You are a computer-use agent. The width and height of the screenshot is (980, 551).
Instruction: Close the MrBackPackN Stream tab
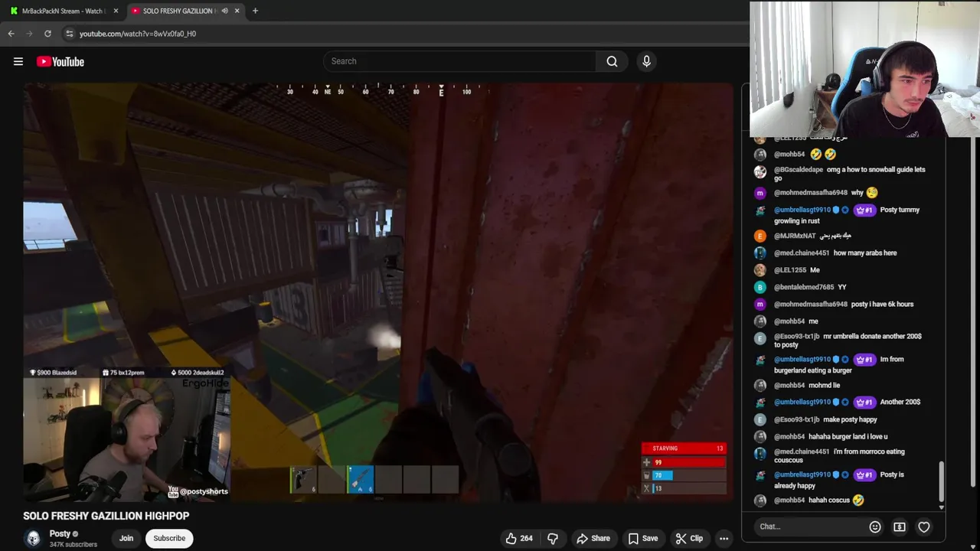116,11
